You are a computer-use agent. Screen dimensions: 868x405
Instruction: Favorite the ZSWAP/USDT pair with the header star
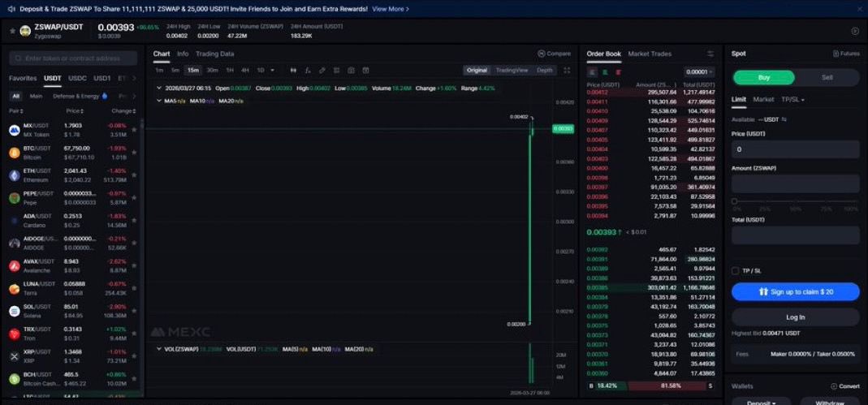click(12, 31)
